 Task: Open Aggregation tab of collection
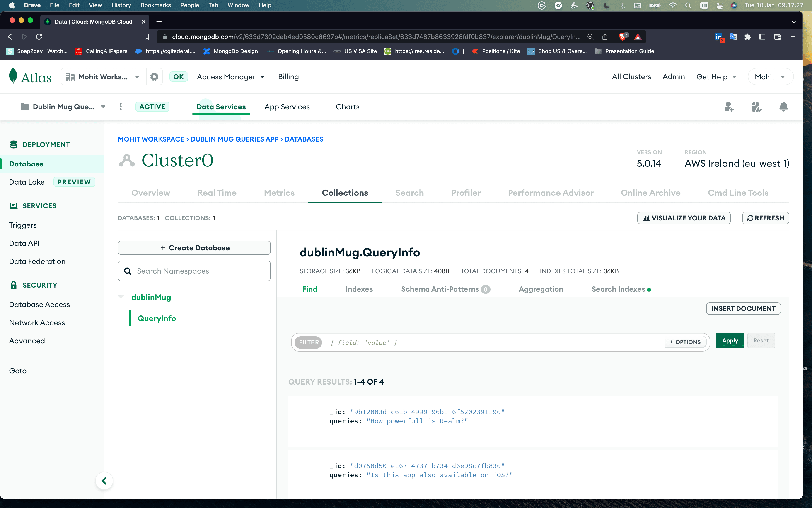[541, 289]
